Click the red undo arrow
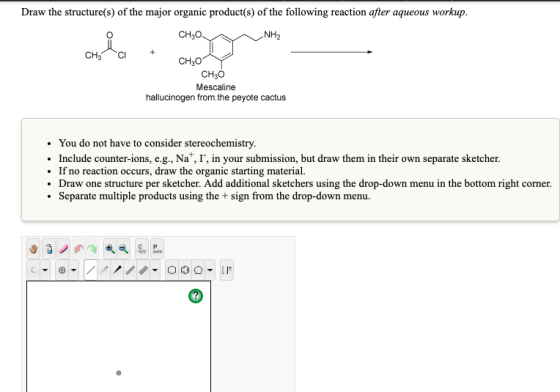This screenshot has height=392, width=560. tap(79, 249)
